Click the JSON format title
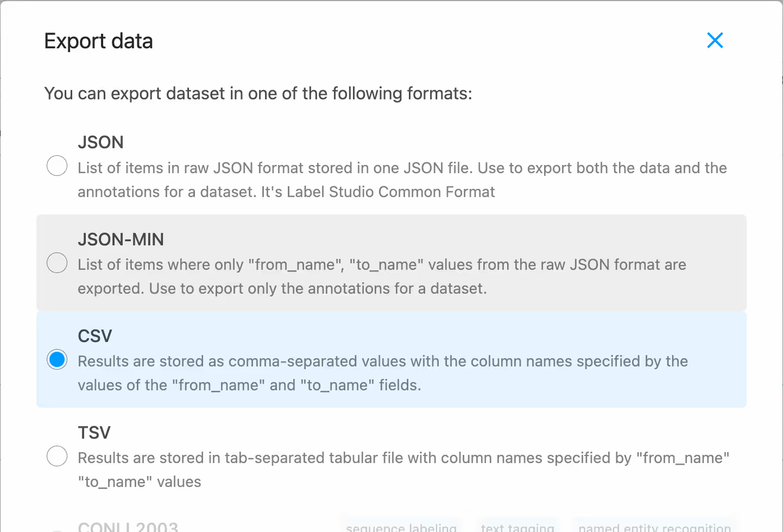The height and width of the screenshot is (532, 783). click(x=100, y=142)
